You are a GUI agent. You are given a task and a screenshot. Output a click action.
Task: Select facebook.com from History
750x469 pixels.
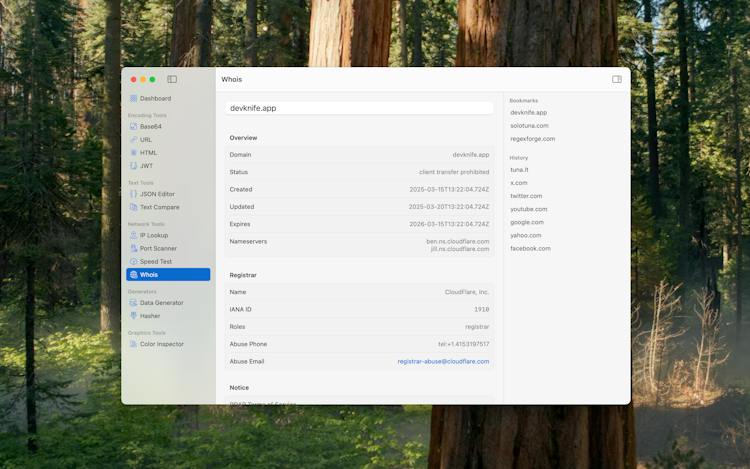pyautogui.click(x=530, y=249)
